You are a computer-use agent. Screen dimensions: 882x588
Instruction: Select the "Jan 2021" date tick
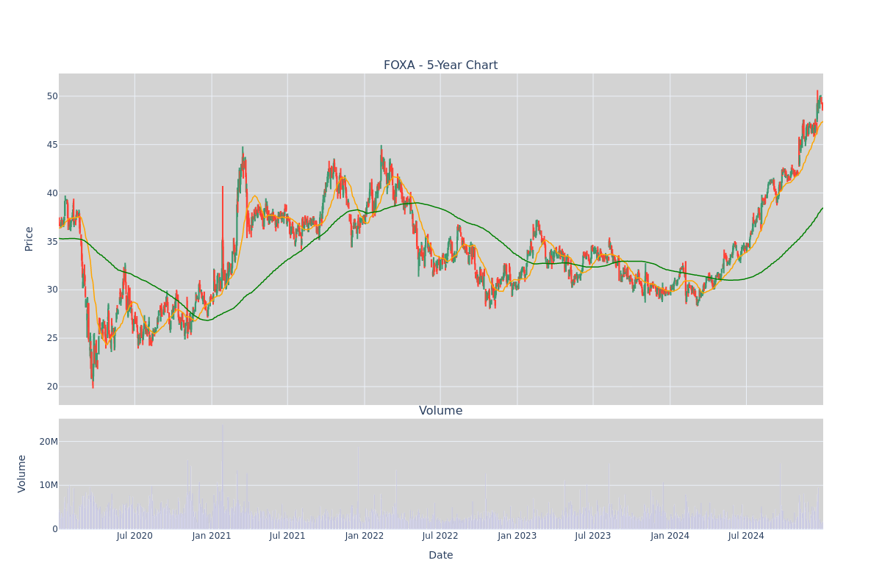(x=212, y=536)
